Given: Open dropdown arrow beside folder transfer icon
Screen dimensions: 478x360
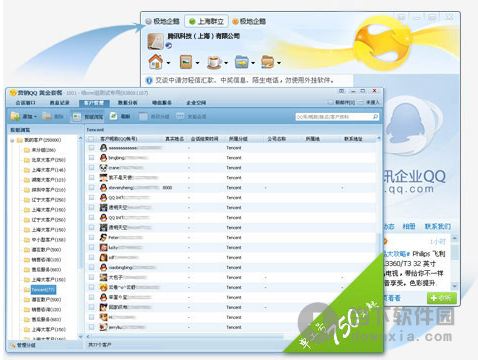Looking at the screenshot, I should pyautogui.click(x=253, y=63).
